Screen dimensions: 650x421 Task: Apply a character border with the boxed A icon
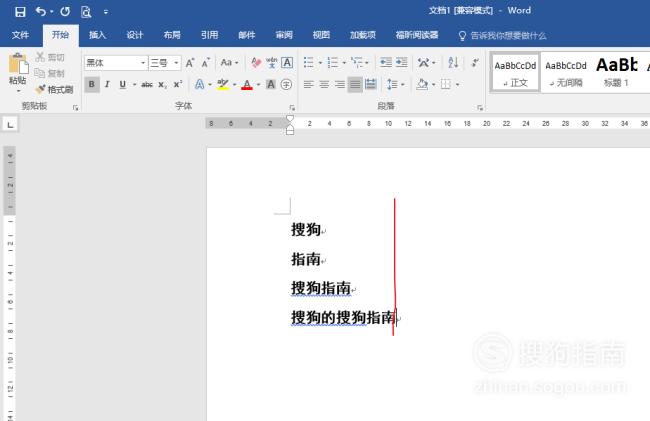(287, 63)
